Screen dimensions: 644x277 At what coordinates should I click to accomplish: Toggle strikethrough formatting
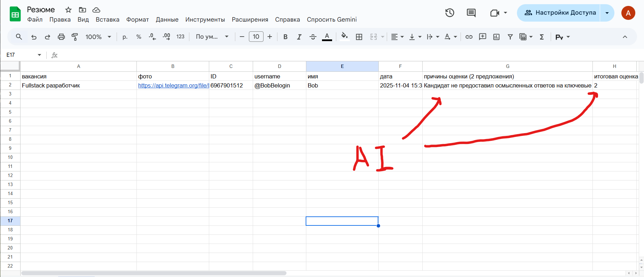313,37
